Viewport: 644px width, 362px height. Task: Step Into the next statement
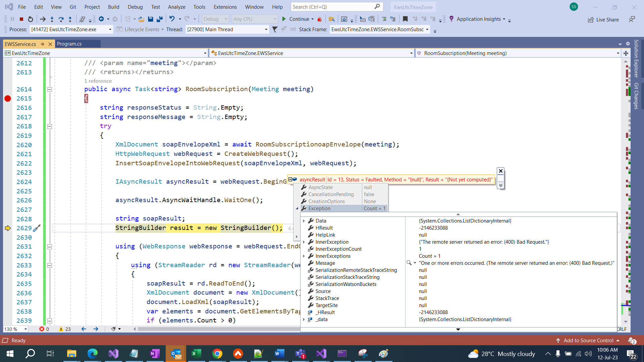(x=52, y=19)
